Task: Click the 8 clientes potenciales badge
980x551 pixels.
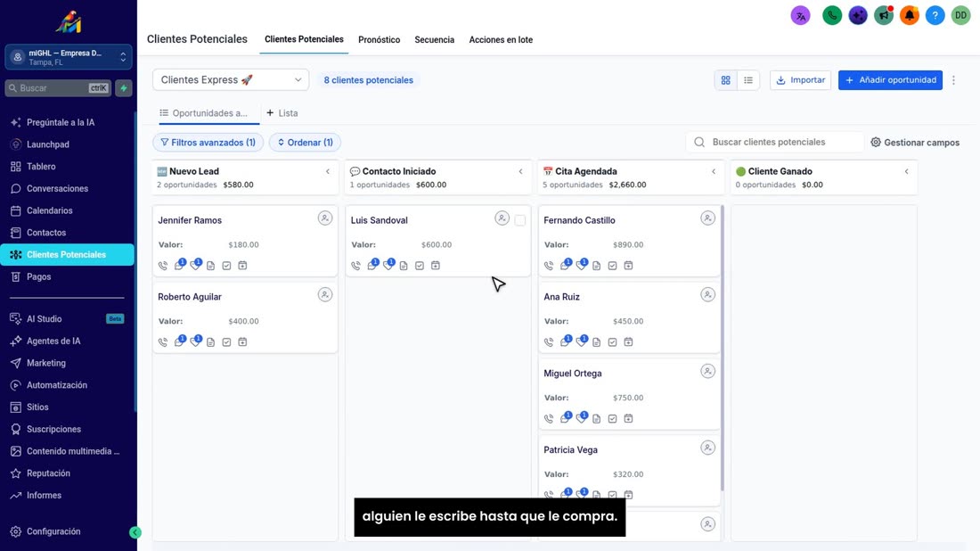Action: pos(368,80)
